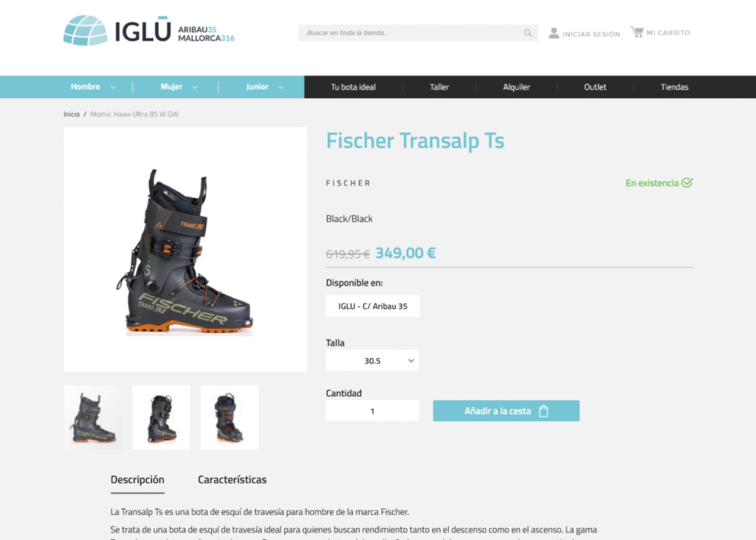Open the shopping cart icon
The width and height of the screenshot is (756, 540).
[637, 32]
